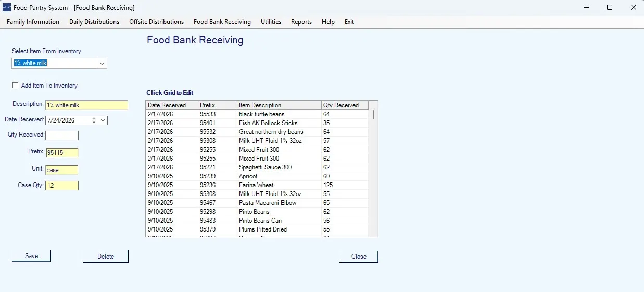The height and width of the screenshot is (292, 644).
Task: Click the Plums Pitted Dried row
Action: (257, 229)
